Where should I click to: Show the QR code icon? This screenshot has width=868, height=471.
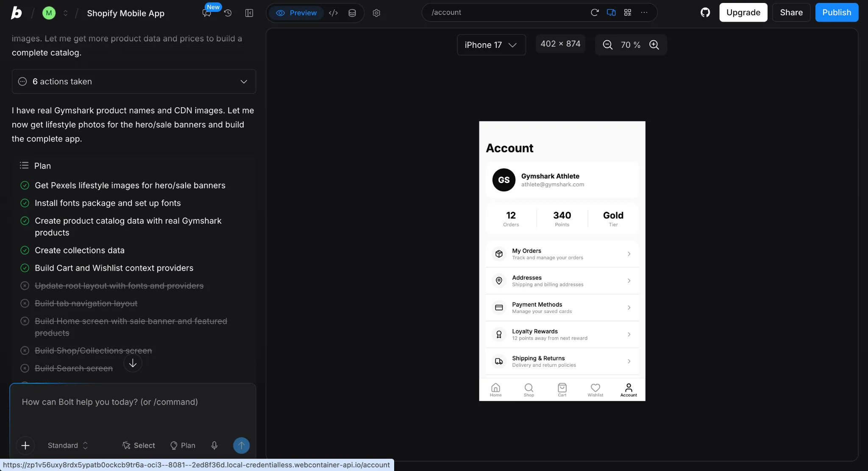pos(628,13)
